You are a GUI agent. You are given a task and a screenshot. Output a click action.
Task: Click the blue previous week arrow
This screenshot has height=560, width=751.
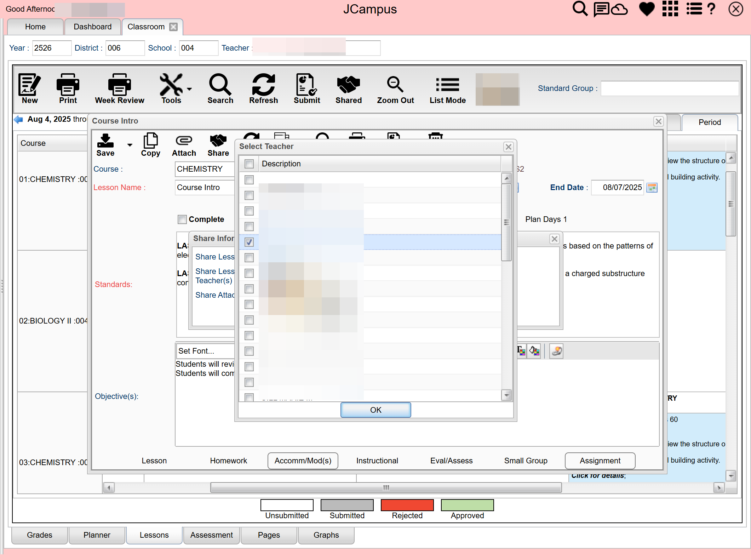tap(18, 119)
